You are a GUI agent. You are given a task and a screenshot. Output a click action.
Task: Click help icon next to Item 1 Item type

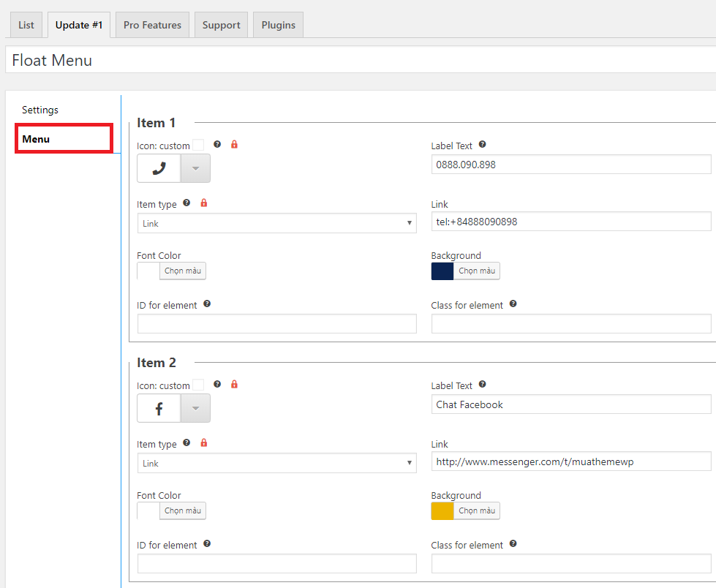[186, 203]
